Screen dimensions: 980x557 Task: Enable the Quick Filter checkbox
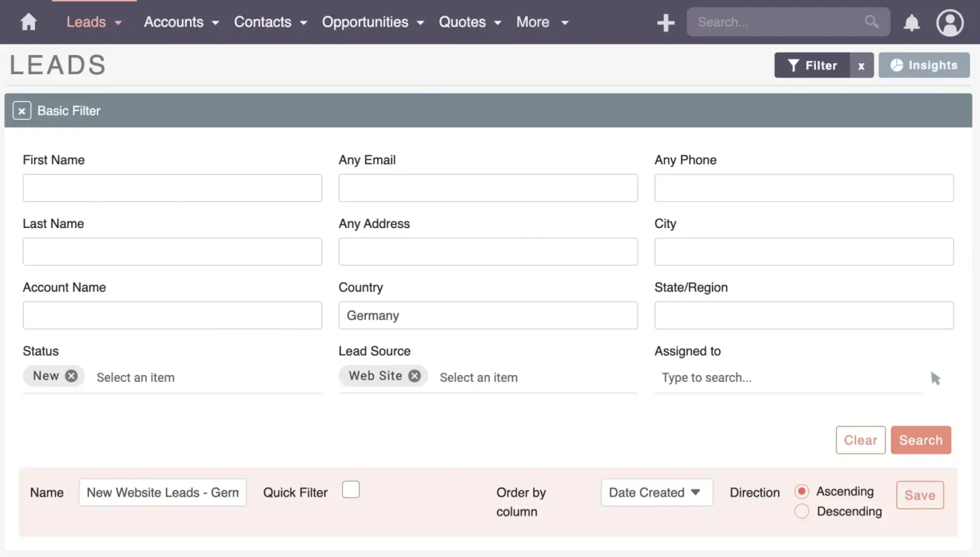[350, 489]
